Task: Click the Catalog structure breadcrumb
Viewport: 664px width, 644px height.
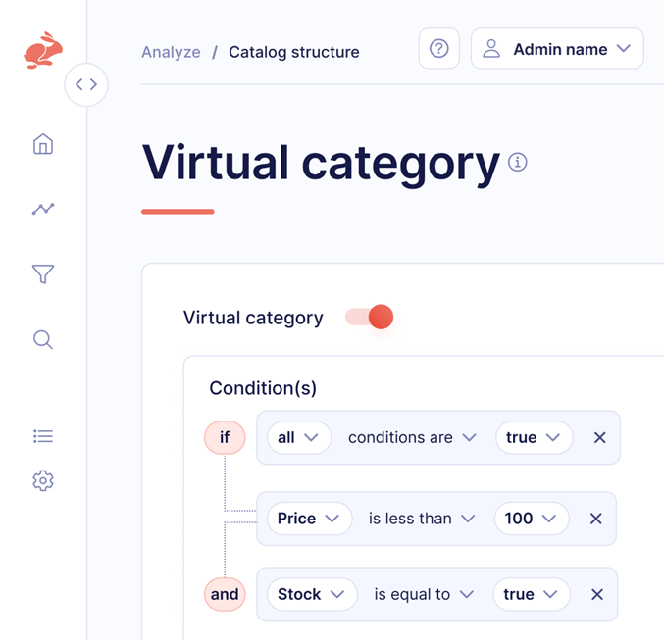Action: [293, 52]
